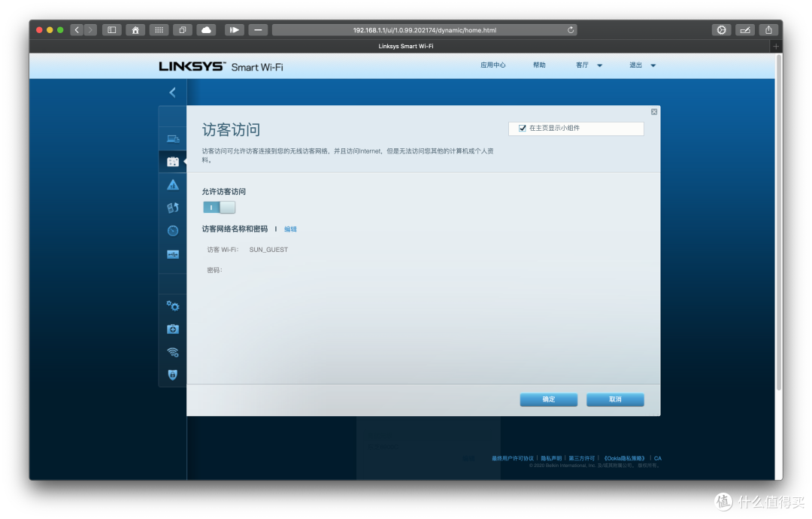Image resolution: width=812 pixels, height=519 pixels.
Task: Open Safari top sites grid icon
Action: coord(159,30)
